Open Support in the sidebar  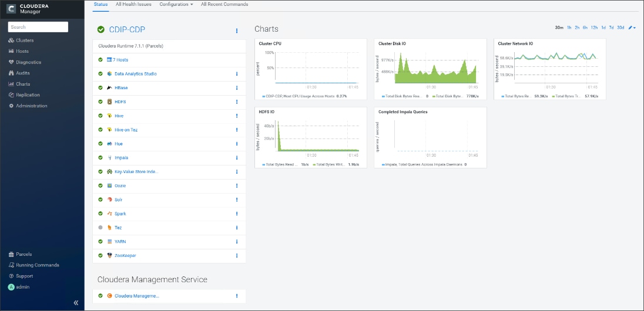[21, 276]
